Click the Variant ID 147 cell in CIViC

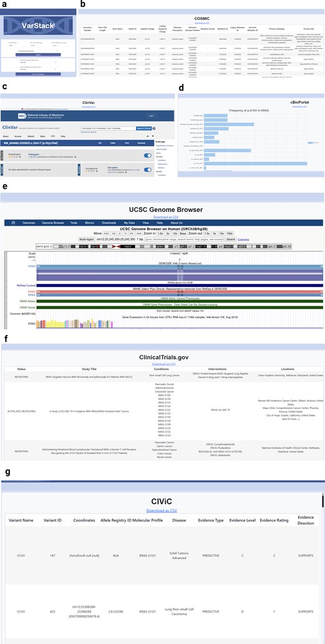(x=52, y=555)
